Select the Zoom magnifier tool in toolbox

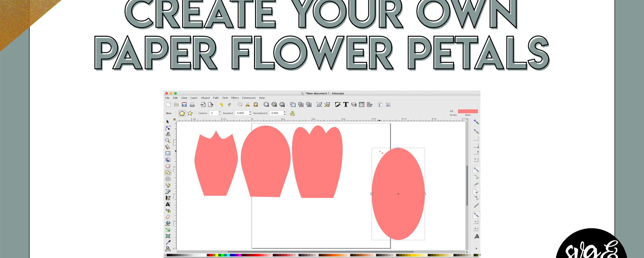pyautogui.click(x=168, y=141)
